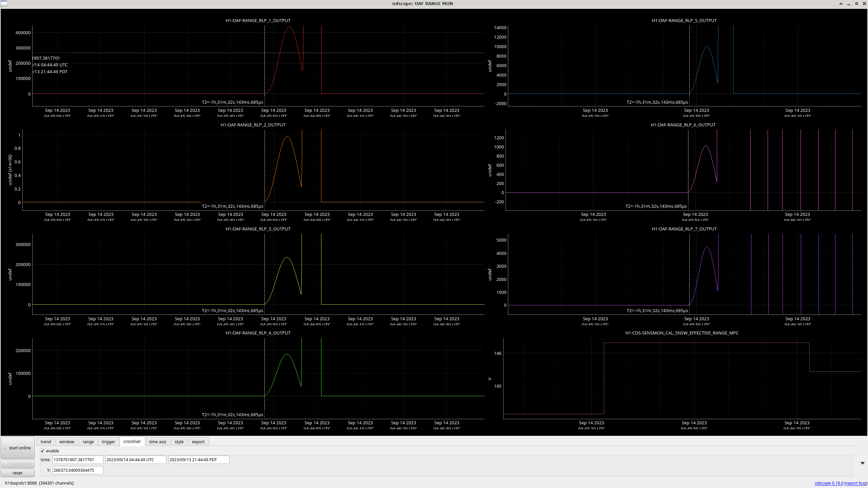This screenshot has height=488, width=868.
Task: Click the T2 cursor label in RLP_4 plot
Action: [x=233, y=414]
